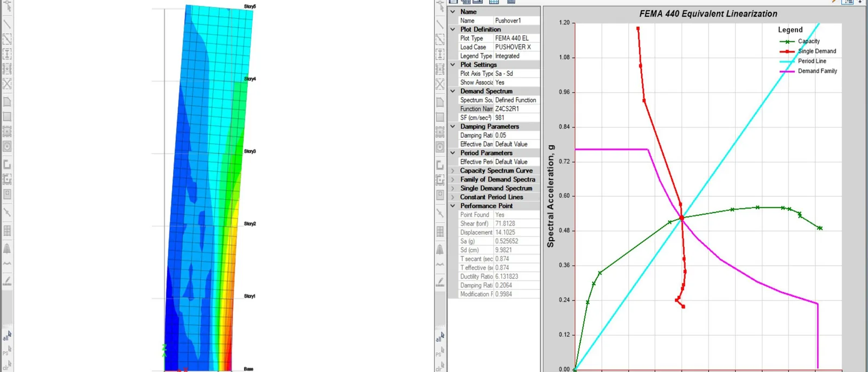Expand the Family of Demand Spectra section
868x372 pixels.
point(453,179)
